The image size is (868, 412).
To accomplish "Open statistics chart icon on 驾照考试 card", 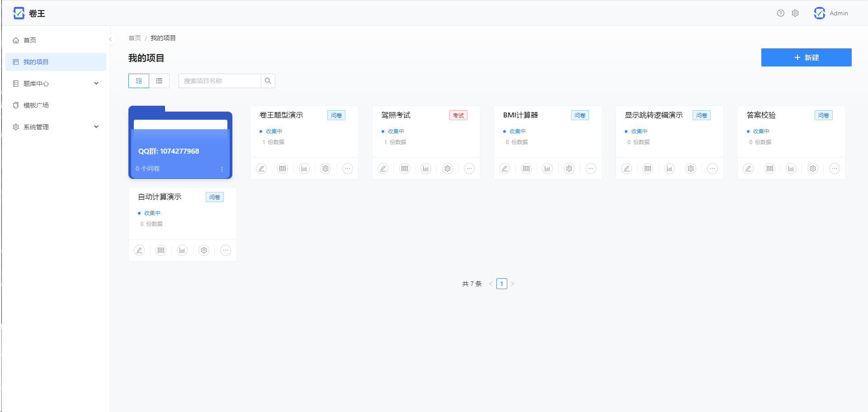I will (426, 169).
